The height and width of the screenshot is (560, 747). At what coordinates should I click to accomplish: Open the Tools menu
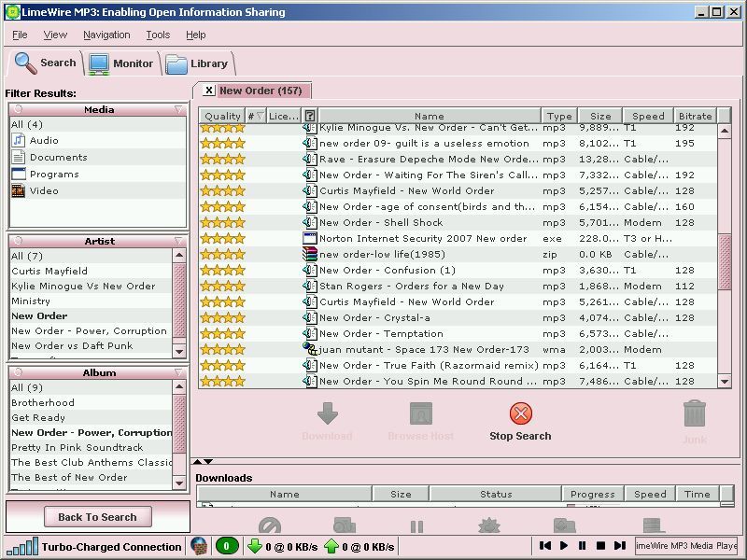[x=158, y=35]
